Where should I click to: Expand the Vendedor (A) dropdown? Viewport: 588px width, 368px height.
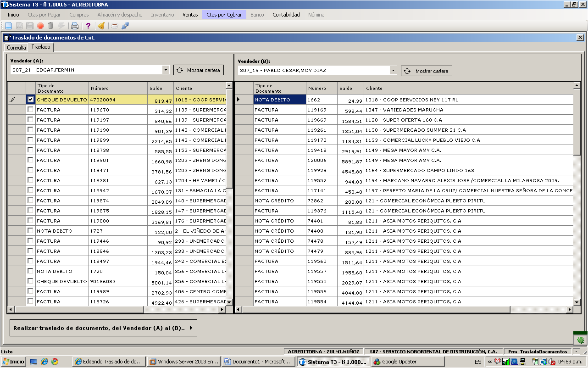pyautogui.click(x=166, y=70)
